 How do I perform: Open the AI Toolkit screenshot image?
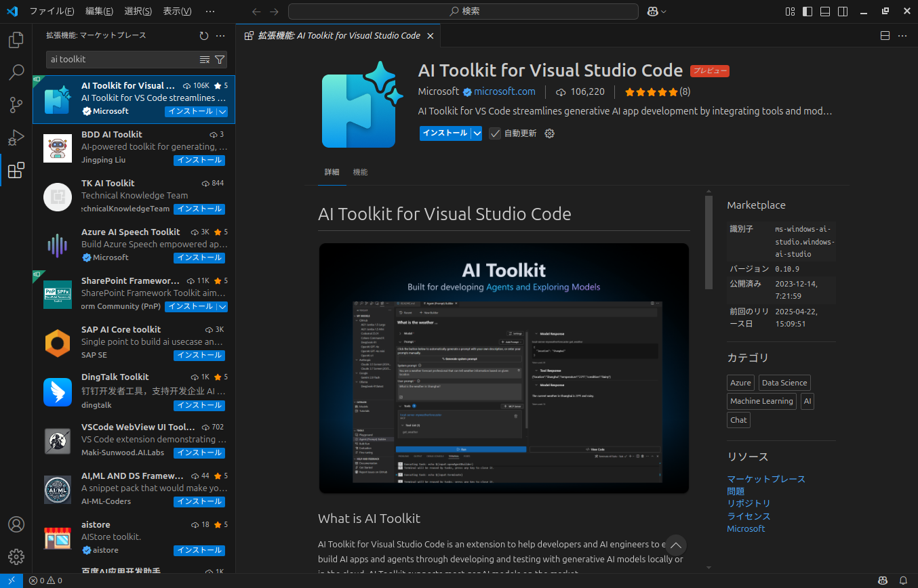pyautogui.click(x=504, y=368)
